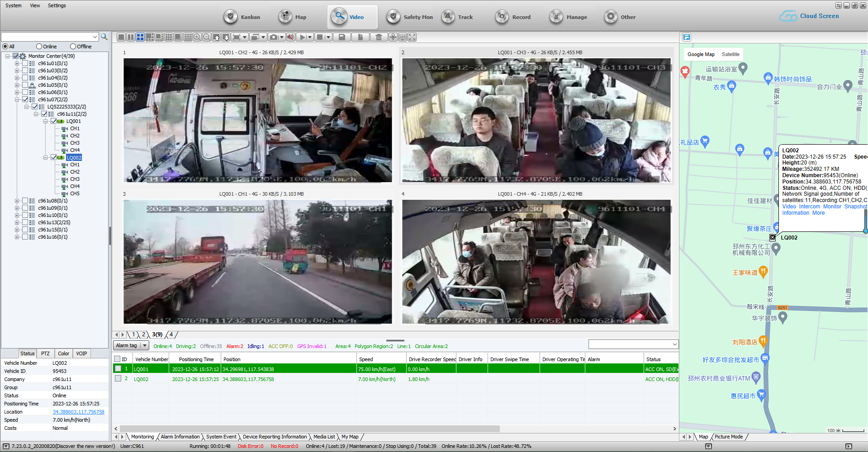Stop all video channels
The image size is (868, 452).
320,37
